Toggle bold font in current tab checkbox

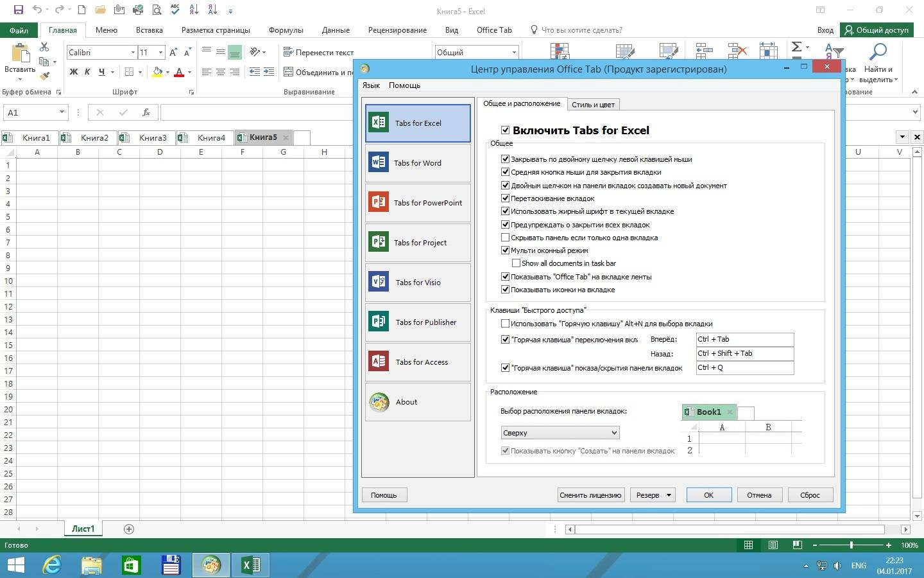click(505, 211)
